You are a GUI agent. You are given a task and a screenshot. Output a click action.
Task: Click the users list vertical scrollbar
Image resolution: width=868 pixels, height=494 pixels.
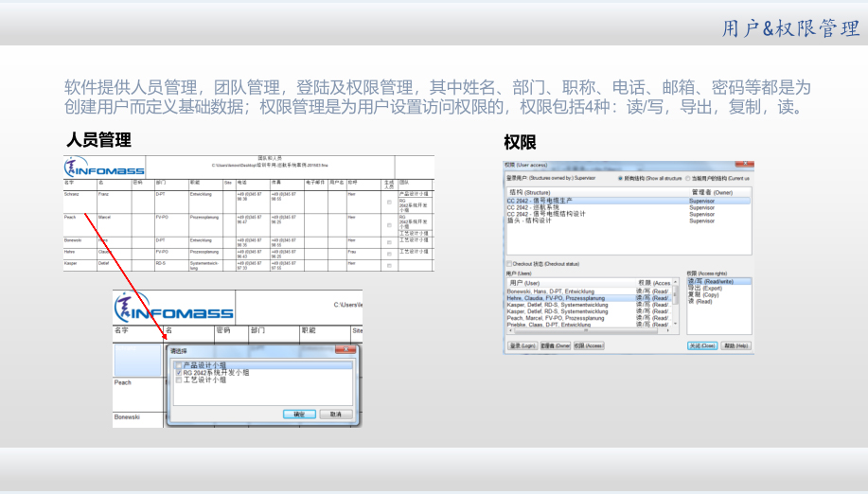coord(675,303)
